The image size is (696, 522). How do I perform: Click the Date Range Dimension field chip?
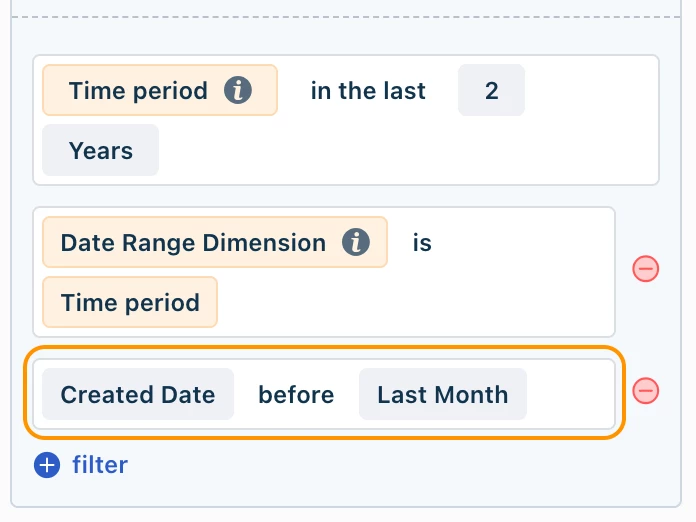[215, 242]
